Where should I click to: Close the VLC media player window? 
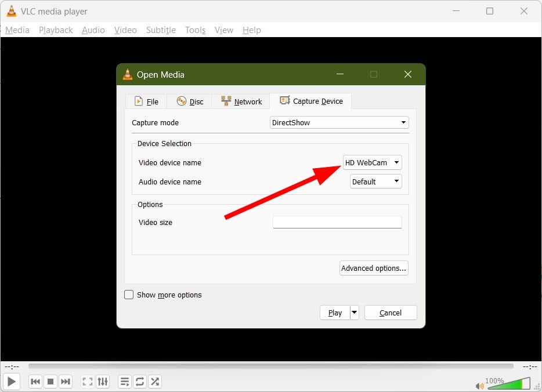(524, 11)
